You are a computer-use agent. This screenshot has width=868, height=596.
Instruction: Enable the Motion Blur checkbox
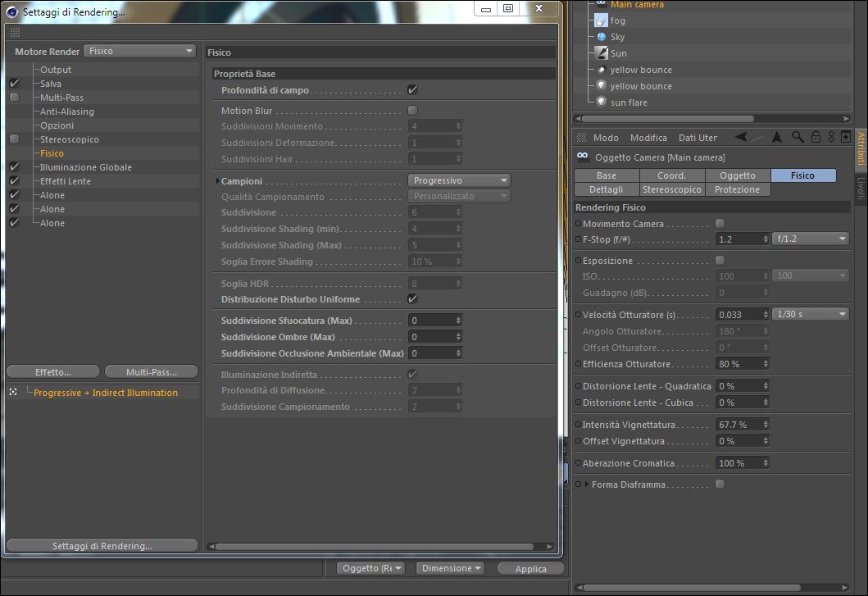(x=412, y=110)
